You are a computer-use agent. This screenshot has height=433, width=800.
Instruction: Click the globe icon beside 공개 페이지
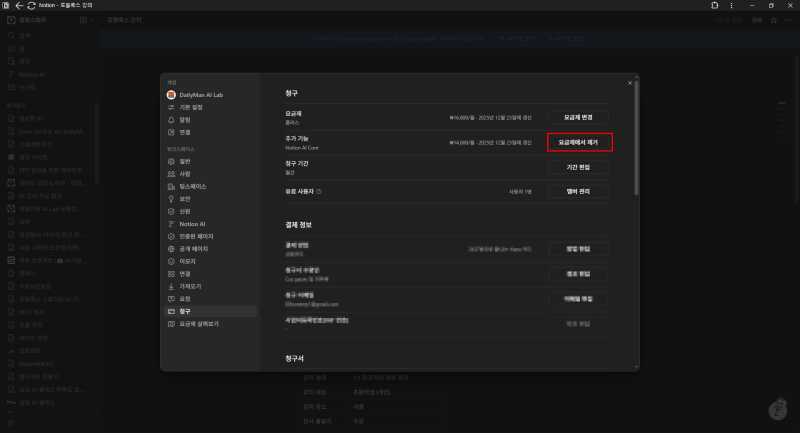tap(171, 249)
